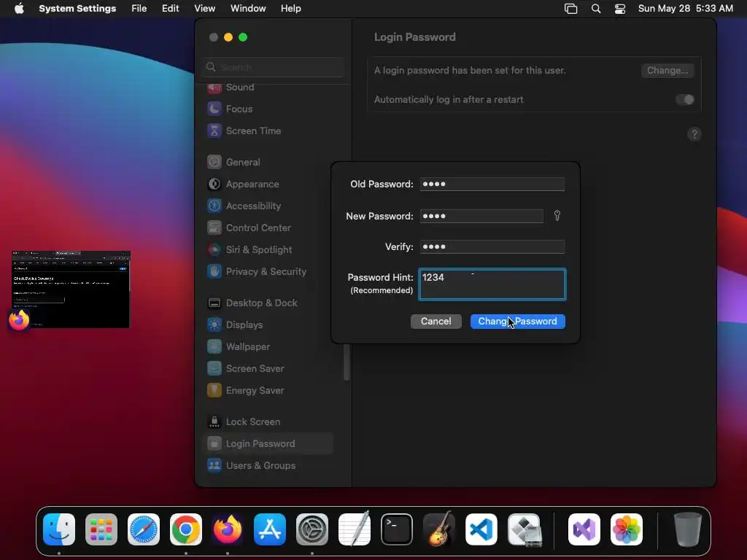Open the File menu
747x560 pixels.
coord(139,9)
